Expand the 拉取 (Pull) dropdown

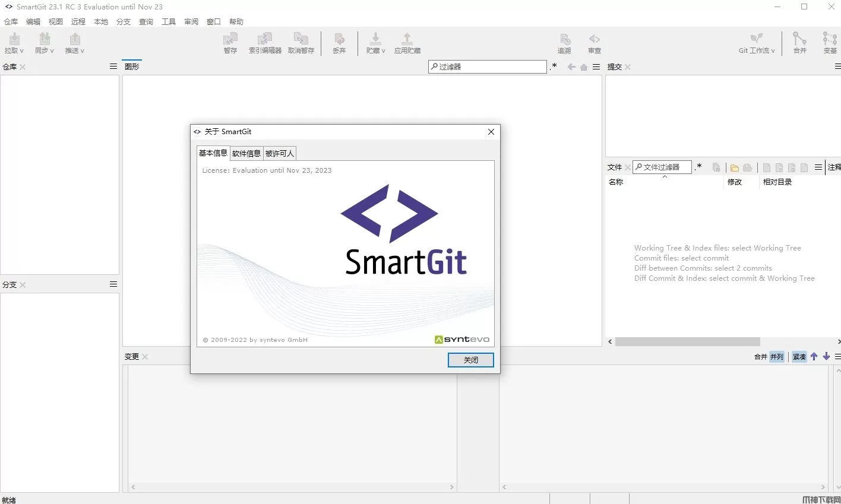(14, 43)
